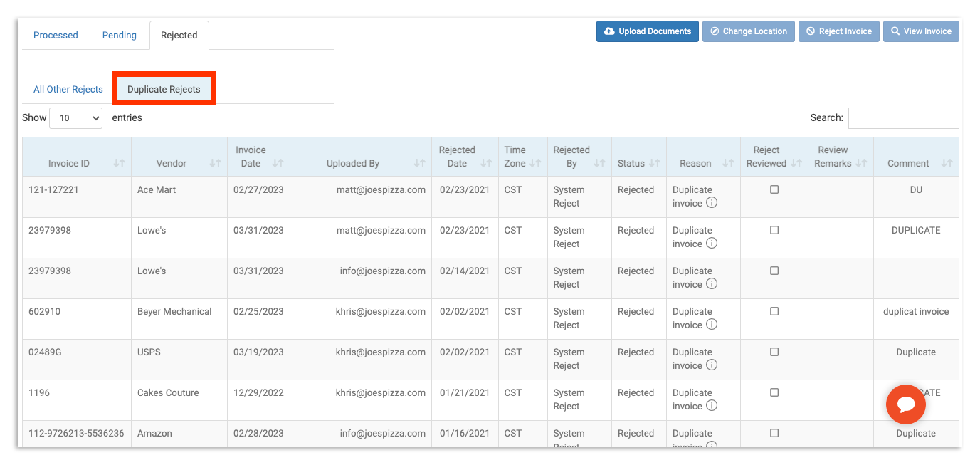Enable Reject Reviewed on the Cakes Couture row
The width and height of the screenshot is (980, 465).
click(773, 392)
